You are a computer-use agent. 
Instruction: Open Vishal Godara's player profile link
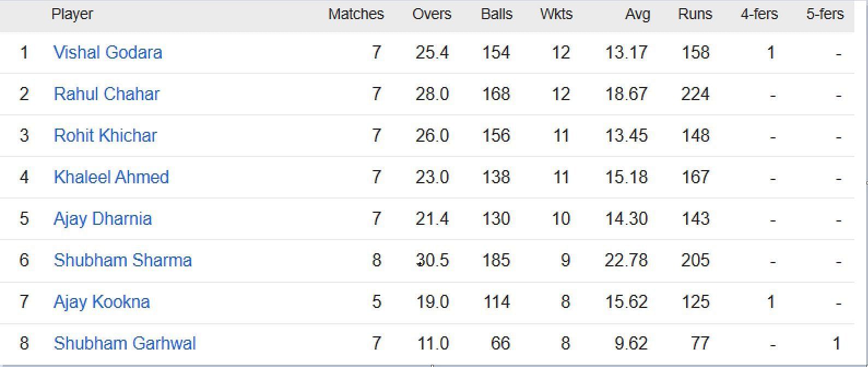point(108,53)
